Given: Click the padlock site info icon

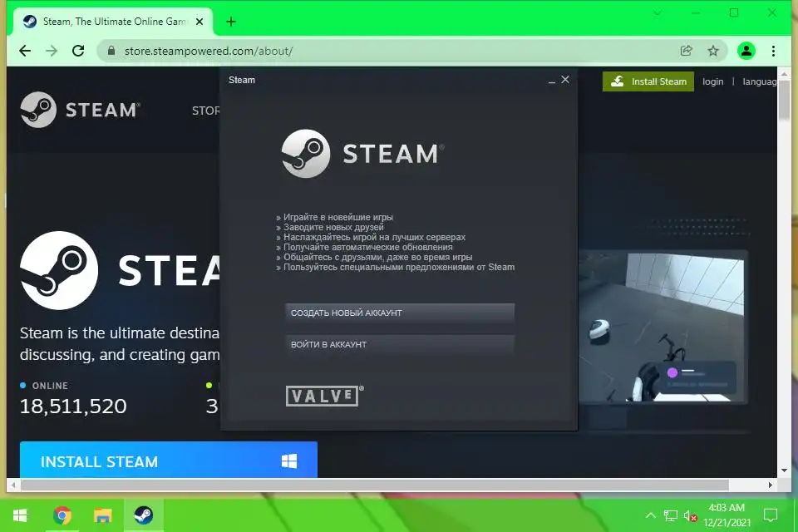Looking at the screenshot, I should point(111,51).
